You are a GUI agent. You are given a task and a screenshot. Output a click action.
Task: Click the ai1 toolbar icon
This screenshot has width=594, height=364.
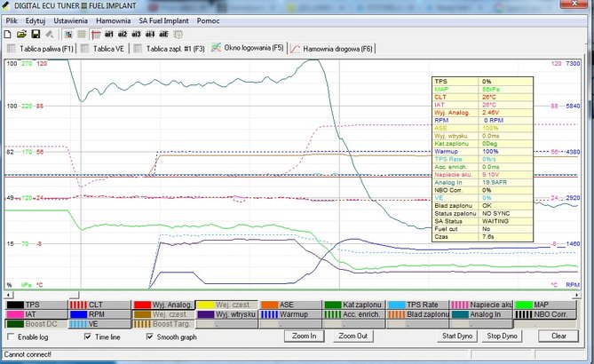click(109, 35)
